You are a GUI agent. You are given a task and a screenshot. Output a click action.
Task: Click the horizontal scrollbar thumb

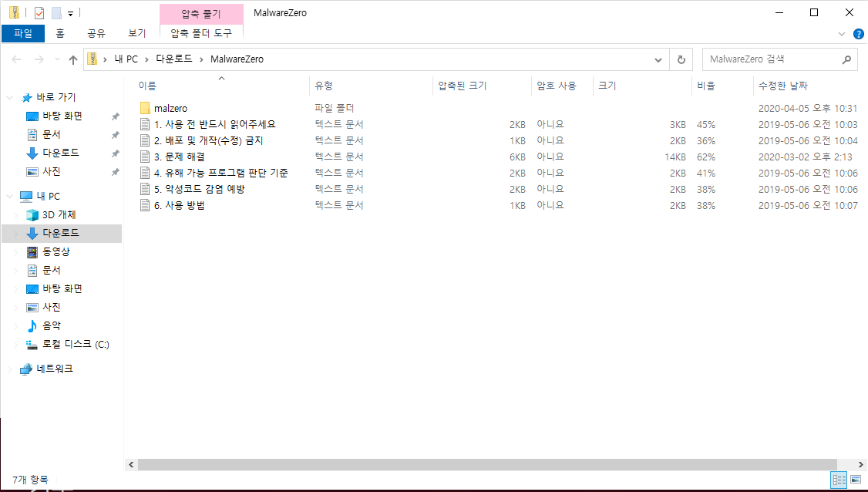tap(487, 464)
